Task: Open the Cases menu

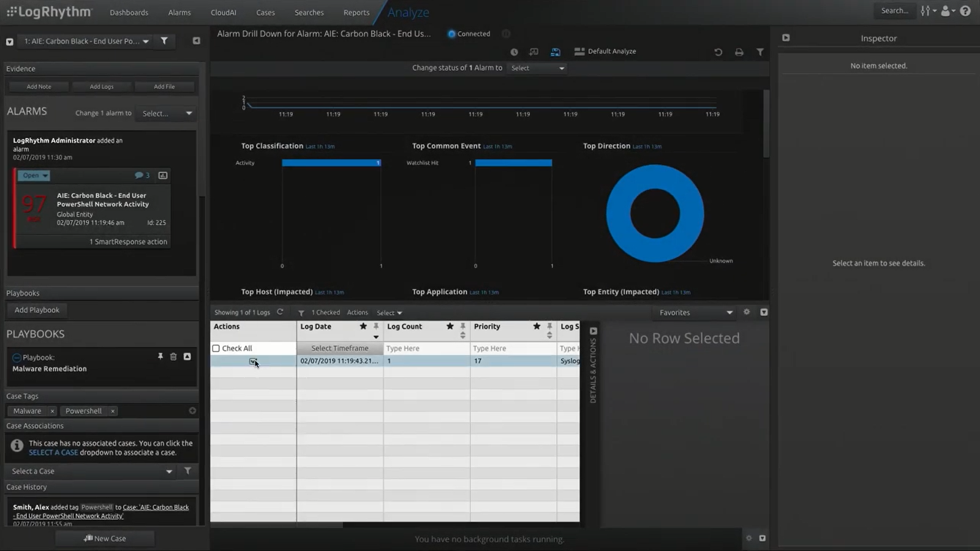Action: (265, 12)
